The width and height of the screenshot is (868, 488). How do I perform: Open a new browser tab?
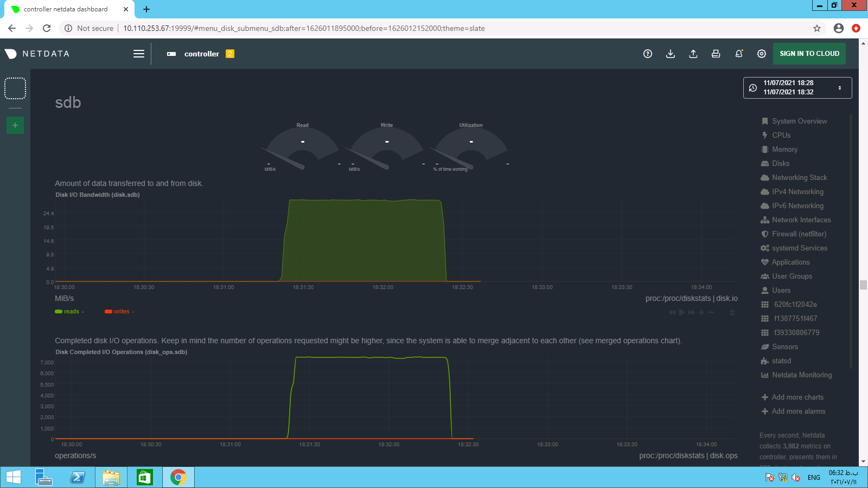pos(146,9)
